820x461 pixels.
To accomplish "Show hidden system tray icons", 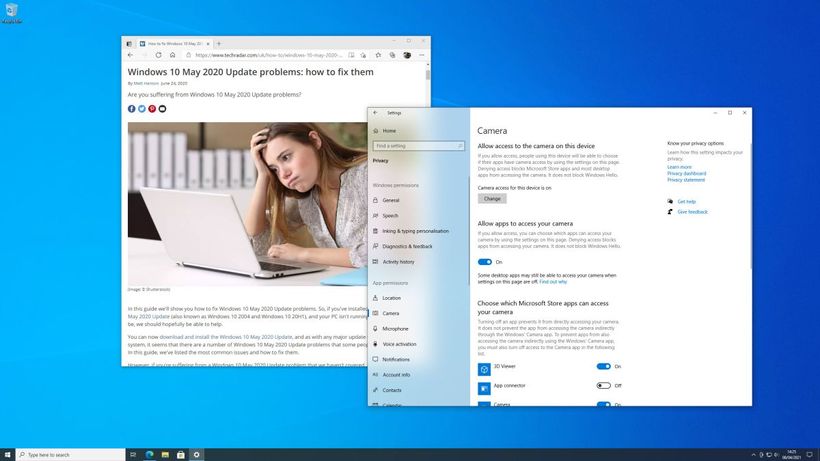I will coord(754,455).
